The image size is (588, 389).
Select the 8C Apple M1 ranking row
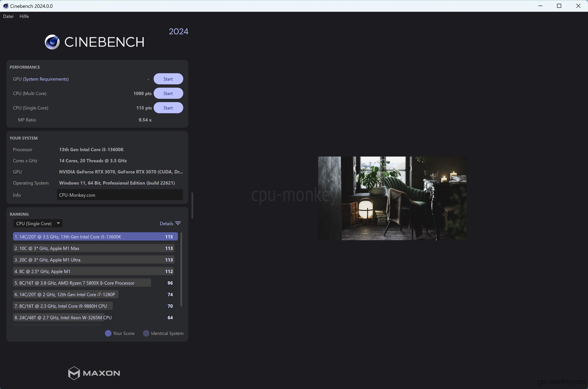[93, 271]
